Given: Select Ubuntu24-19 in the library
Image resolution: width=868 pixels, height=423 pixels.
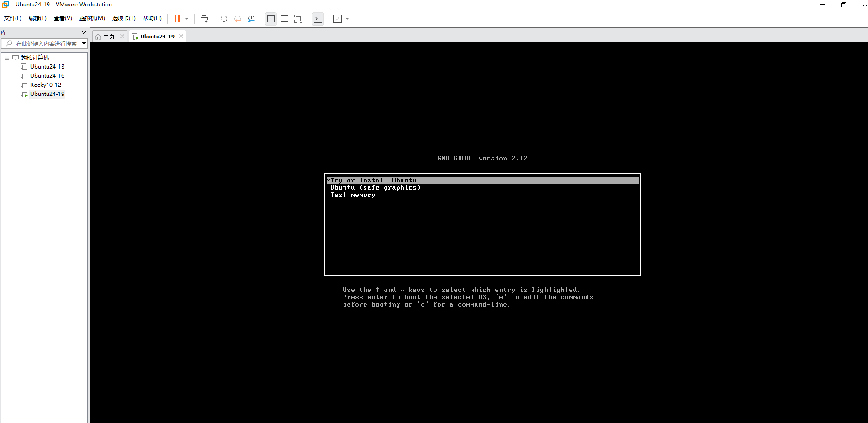Looking at the screenshot, I should pyautogui.click(x=47, y=94).
